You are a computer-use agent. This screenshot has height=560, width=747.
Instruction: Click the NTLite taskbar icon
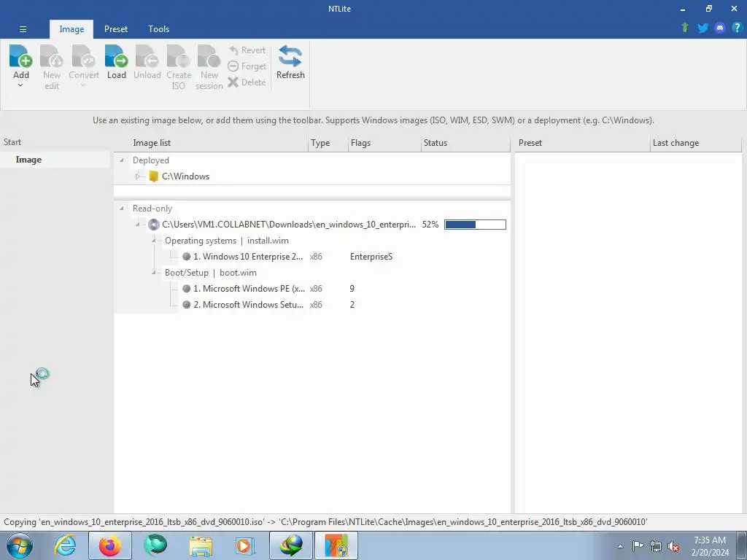(336, 545)
